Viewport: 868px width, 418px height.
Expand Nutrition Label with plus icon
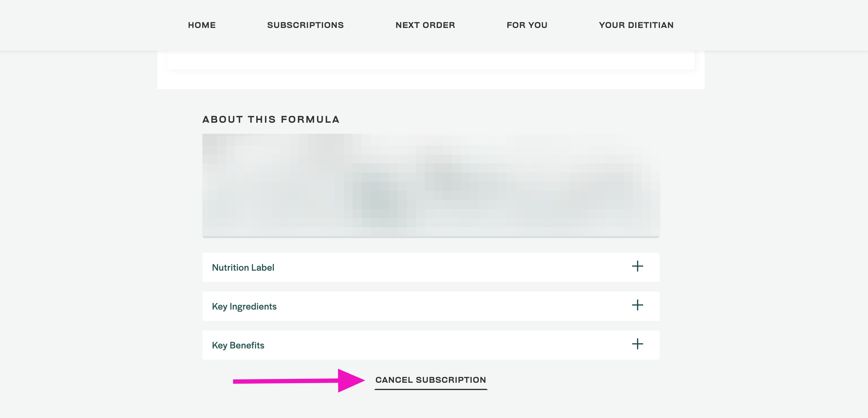pos(637,266)
